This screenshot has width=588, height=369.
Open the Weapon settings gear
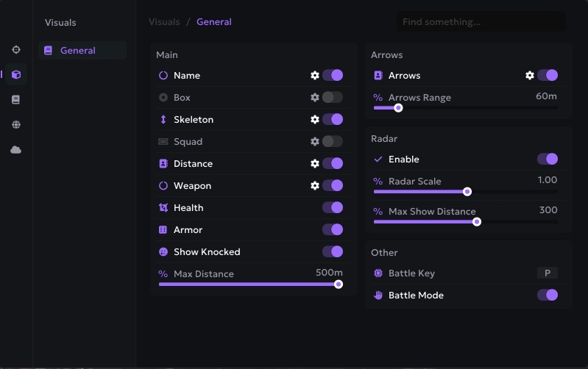(315, 186)
